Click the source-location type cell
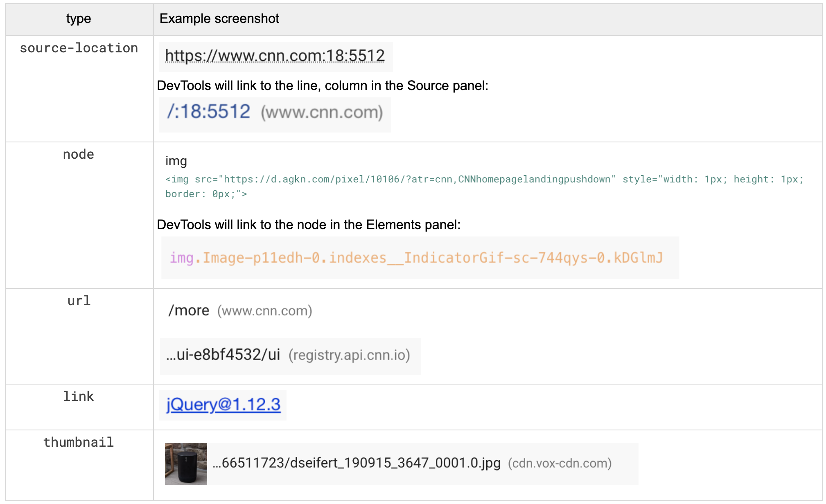This screenshot has width=826, height=504. coord(79,48)
